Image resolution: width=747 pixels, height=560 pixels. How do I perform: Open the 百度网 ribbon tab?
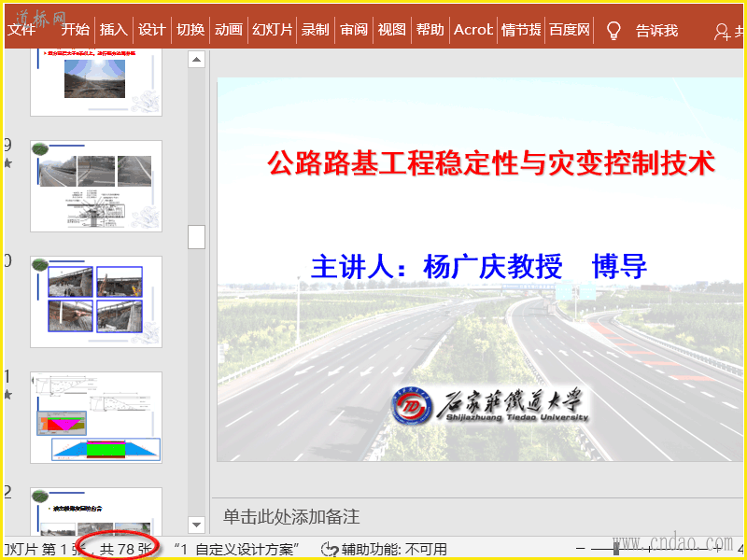point(570,30)
